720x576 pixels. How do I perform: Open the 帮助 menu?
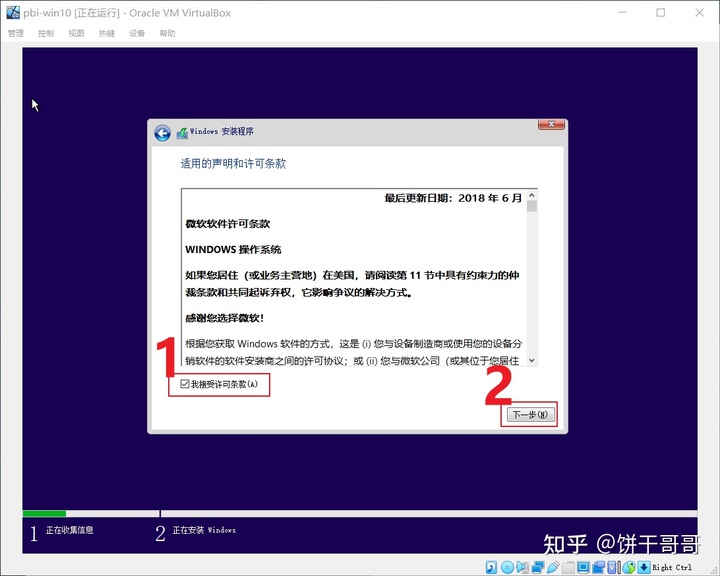(167, 33)
